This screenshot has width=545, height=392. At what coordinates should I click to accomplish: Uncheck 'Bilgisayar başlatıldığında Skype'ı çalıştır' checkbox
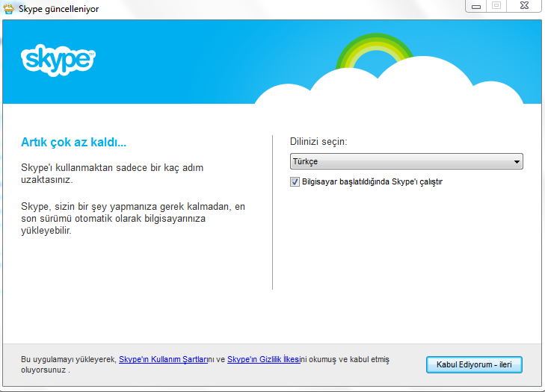coord(295,181)
